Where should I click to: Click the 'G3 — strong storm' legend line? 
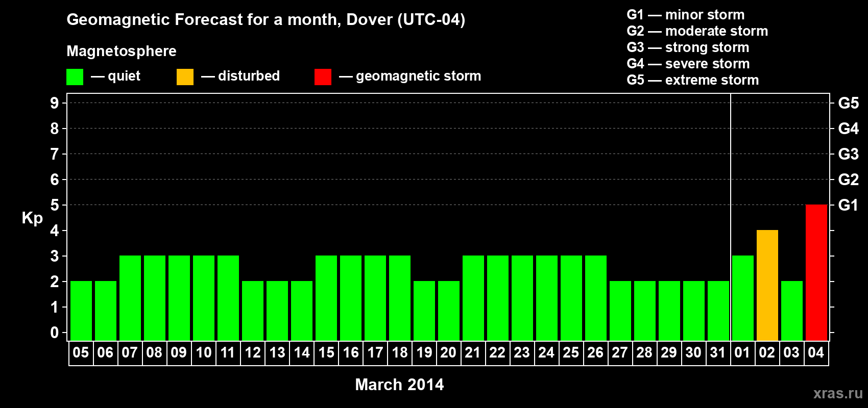(x=688, y=47)
